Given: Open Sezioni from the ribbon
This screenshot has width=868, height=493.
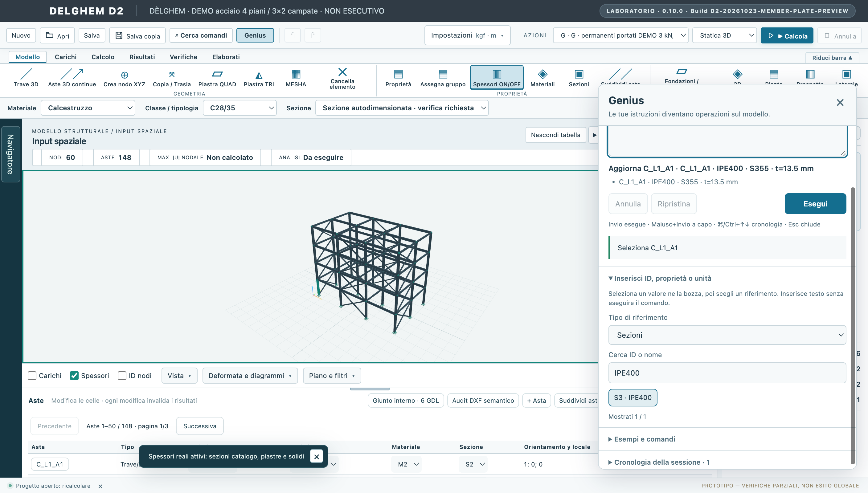Looking at the screenshot, I should click(579, 78).
